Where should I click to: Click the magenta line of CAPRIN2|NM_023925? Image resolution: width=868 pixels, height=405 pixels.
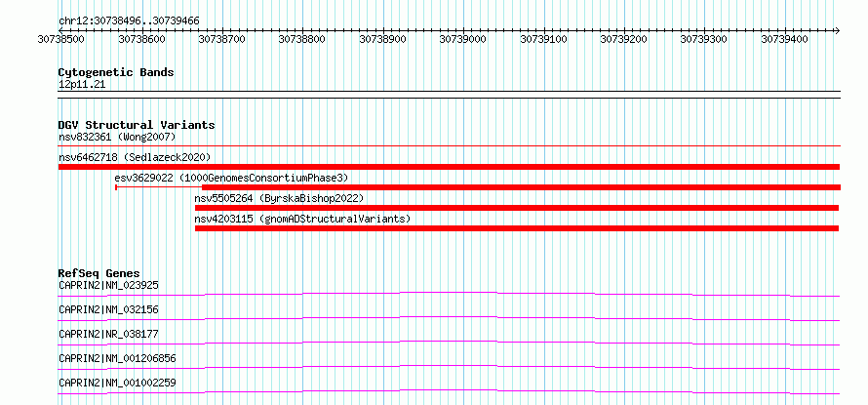coord(449,294)
